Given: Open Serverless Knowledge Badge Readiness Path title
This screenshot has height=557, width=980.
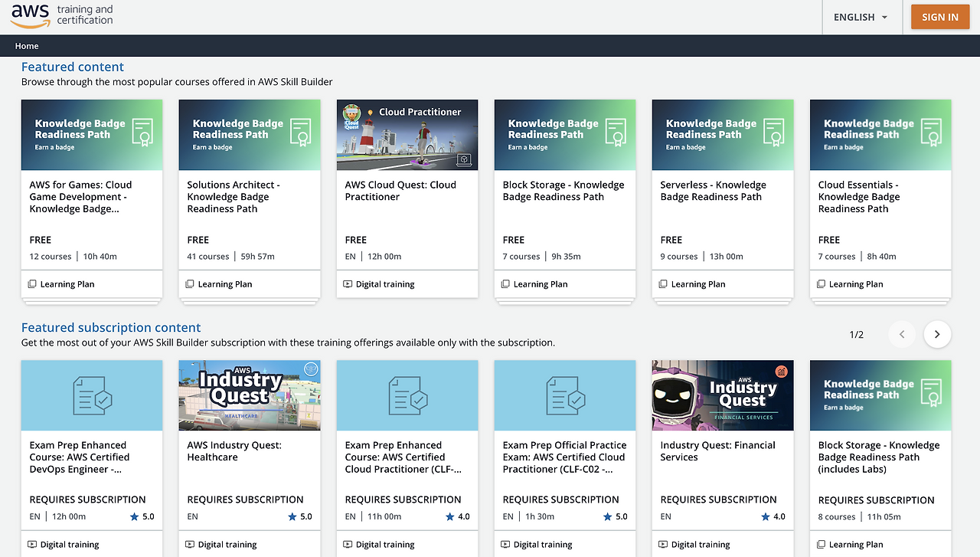Looking at the screenshot, I should [713, 191].
